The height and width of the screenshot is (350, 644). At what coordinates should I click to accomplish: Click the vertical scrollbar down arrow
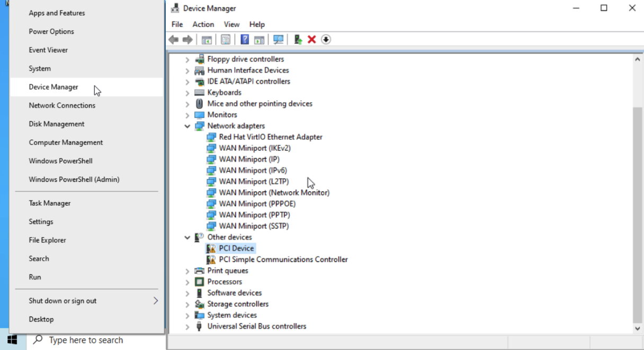click(x=638, y=328)
